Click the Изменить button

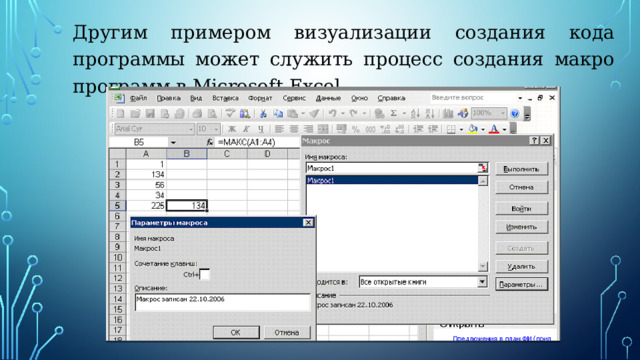[x=521, y=227]
